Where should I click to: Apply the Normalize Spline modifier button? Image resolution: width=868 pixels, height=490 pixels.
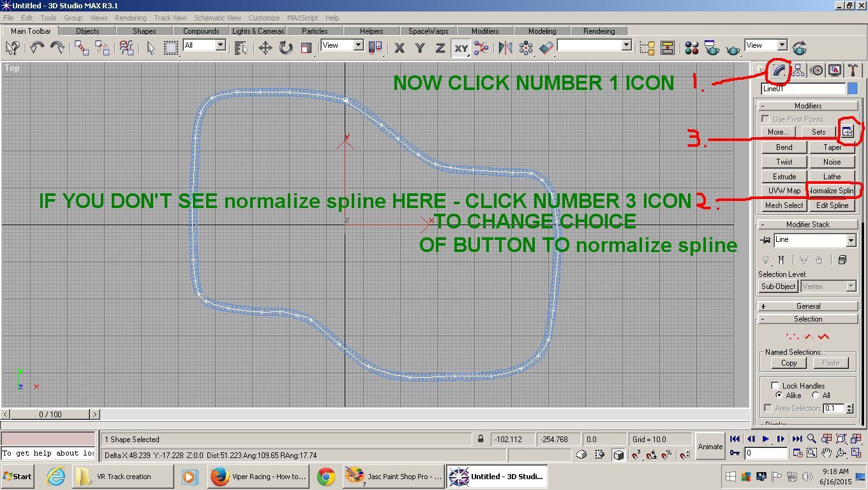coord(832,191)
